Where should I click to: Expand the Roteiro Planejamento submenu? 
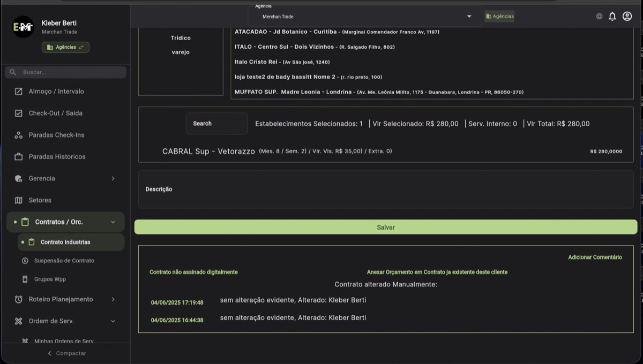click(x=113, y=299)
